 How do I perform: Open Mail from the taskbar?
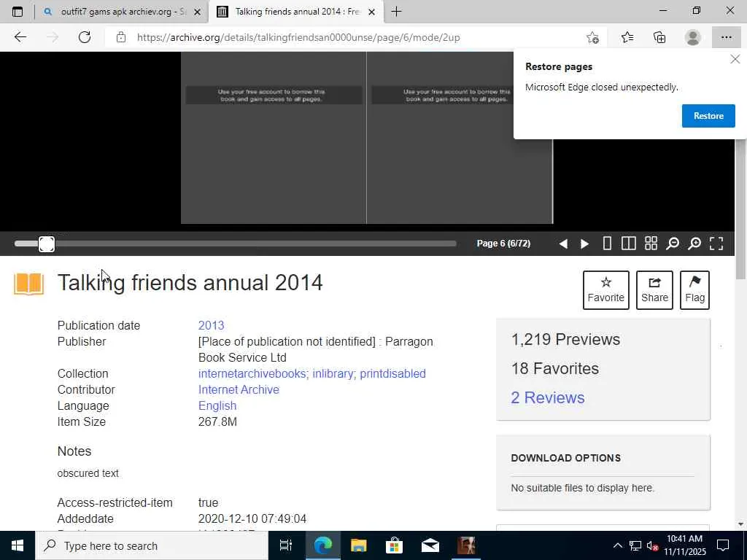[x=430, y=545]
